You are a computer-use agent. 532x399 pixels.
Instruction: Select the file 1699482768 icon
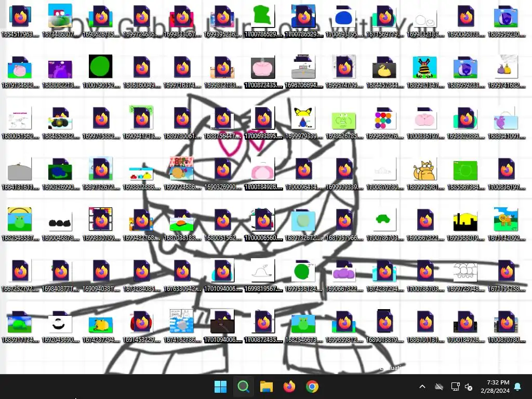coord(141,220)
